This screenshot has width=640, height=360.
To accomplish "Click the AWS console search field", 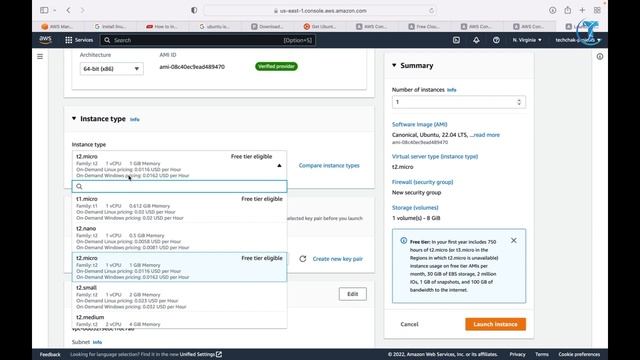I will coord(208,40).
